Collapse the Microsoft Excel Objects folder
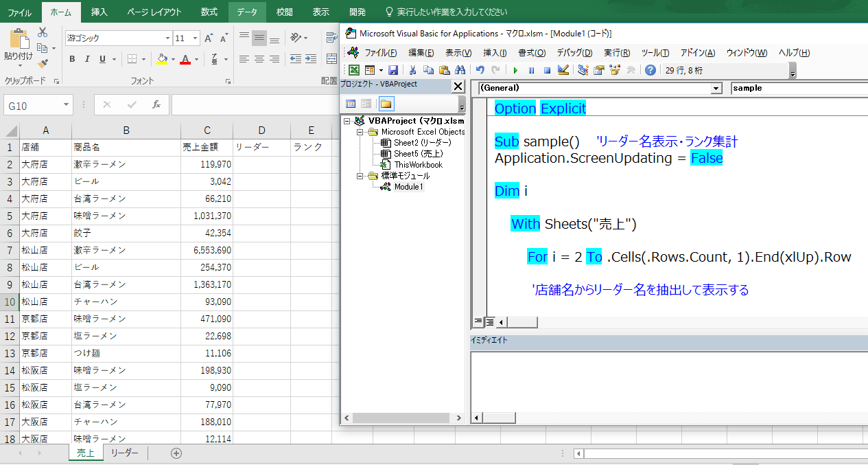Image resolution: width=868 pixels, height=465 pixels. click(360, 131)
